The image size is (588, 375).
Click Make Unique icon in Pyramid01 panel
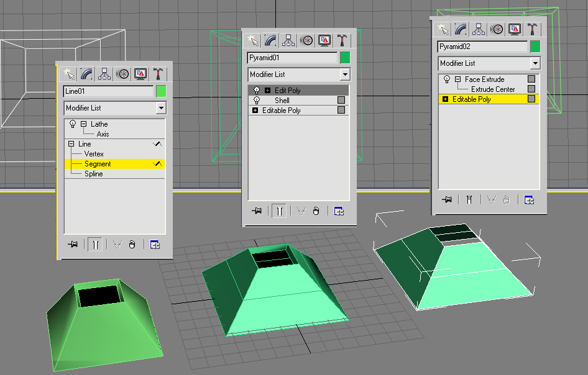[301, 211]
